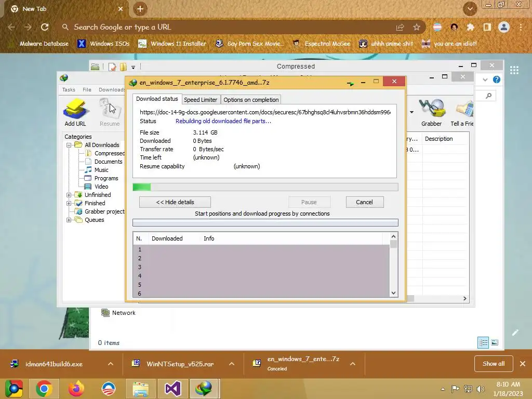Screen dimensions: 532x399
Task: Switch Explorer to large icons view
Action: (x=495, y=342)
